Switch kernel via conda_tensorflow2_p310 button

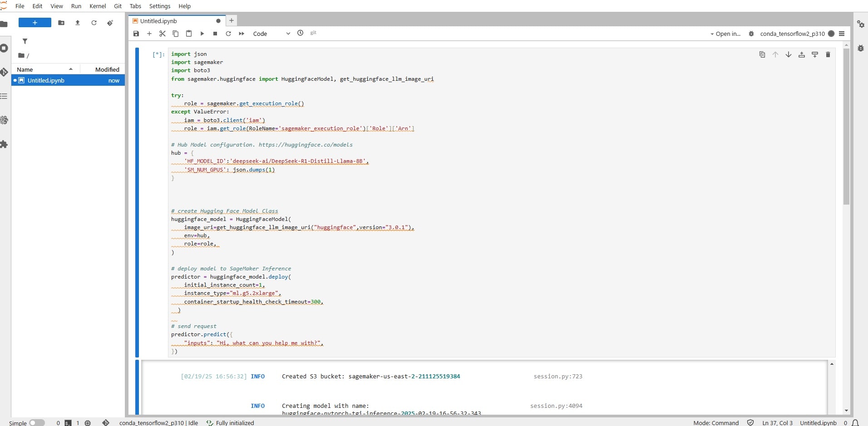point(793,34)
